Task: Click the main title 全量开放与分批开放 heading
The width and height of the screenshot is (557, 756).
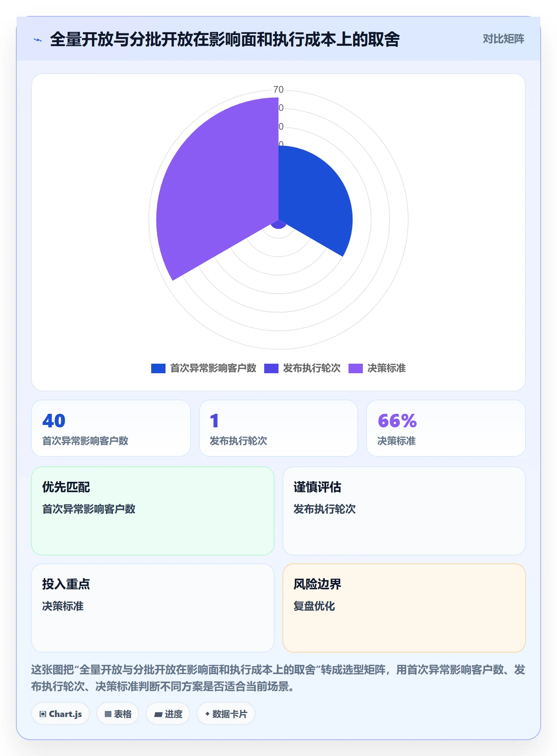Action: [225, 39]
